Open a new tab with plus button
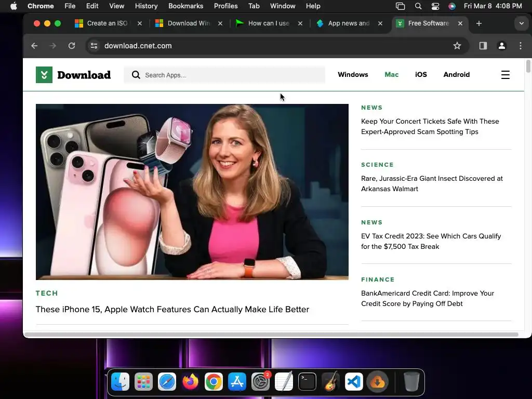The image size is (532, 399). [x=478, y=23]
